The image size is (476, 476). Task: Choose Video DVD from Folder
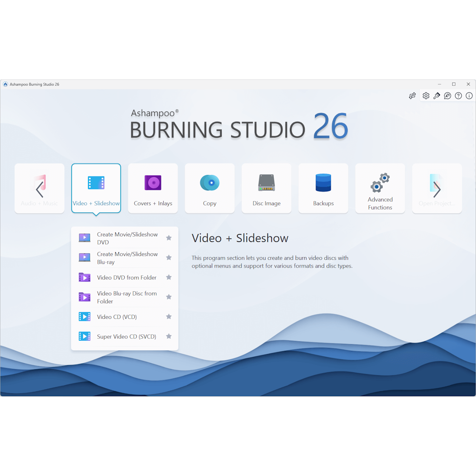tap(124, 278)
